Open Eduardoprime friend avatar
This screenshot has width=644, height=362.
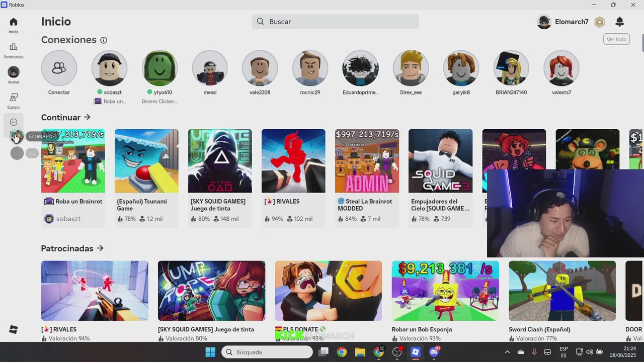click(360, 68)
